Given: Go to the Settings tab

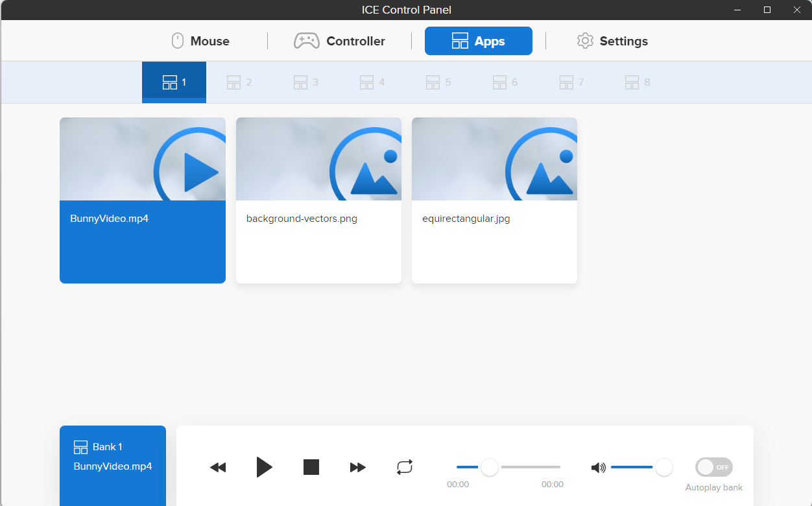Looking at the screenshot, I should (612, 41).
